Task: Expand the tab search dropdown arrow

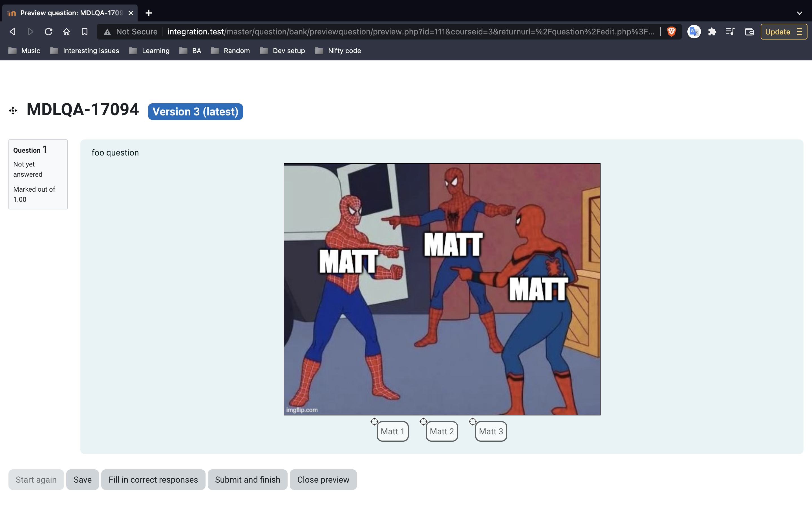Action: click(800, 13)
